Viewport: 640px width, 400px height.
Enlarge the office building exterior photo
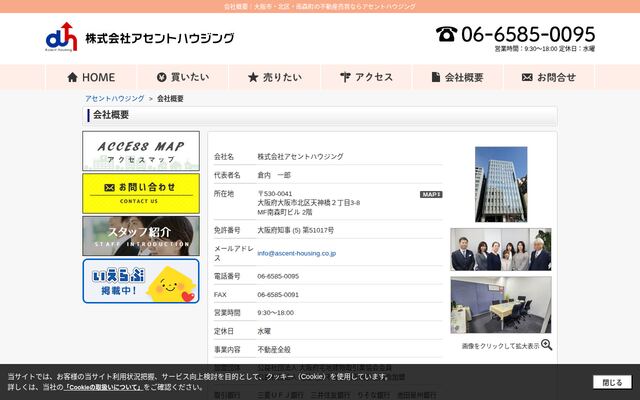(x=501, y=184)
